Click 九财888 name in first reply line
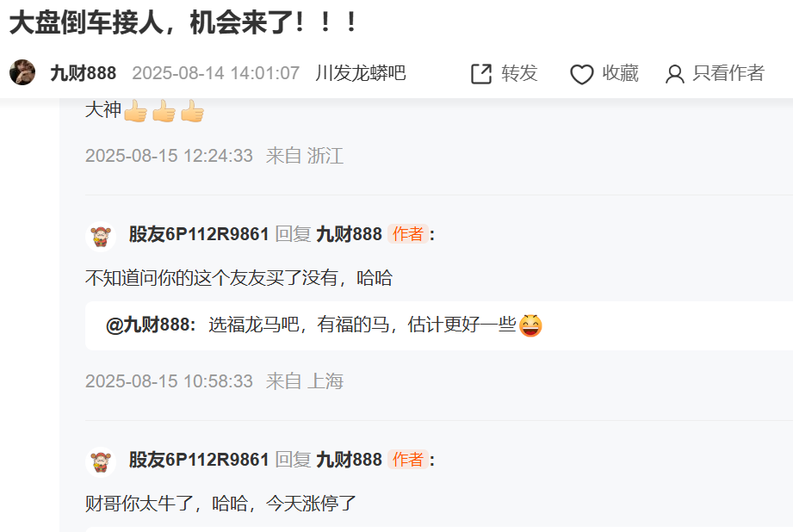793x532 pixels. click(349, 234)
